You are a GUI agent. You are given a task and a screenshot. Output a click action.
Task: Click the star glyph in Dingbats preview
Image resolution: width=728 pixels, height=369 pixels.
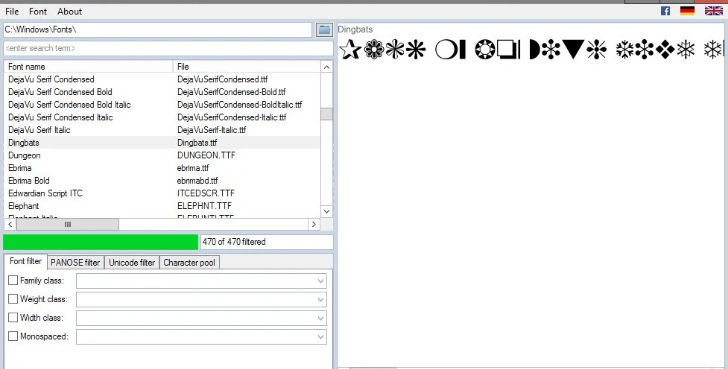point(350,49)
